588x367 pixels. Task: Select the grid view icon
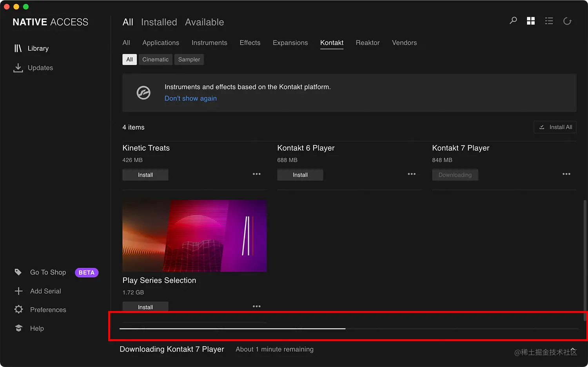[531, 21]
